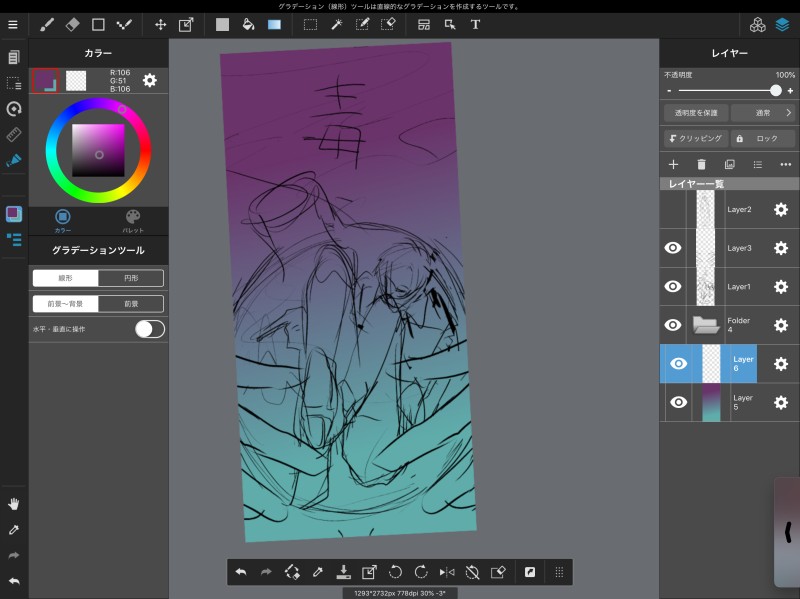
Task: Select the Panel divide tool
Action: coord(424,24)
